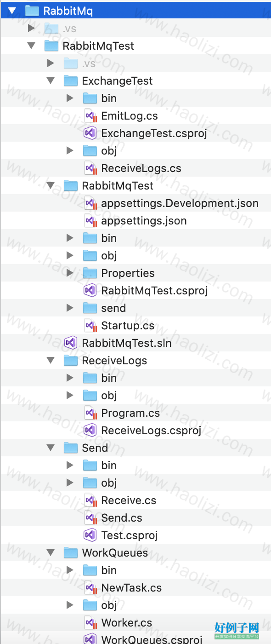Expand the greyed .vs folder under RabbitMq
Screen dimensions: 271x644
click(x=31, y=29)
